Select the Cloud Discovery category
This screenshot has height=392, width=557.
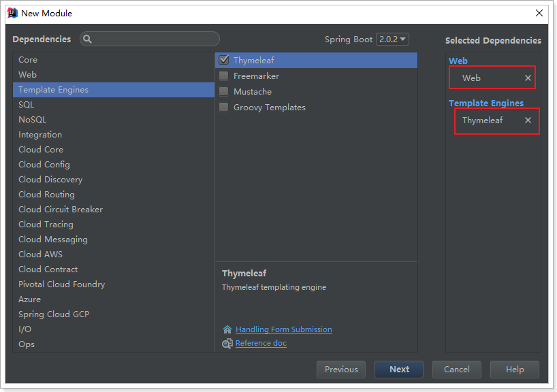pos(50,180)
